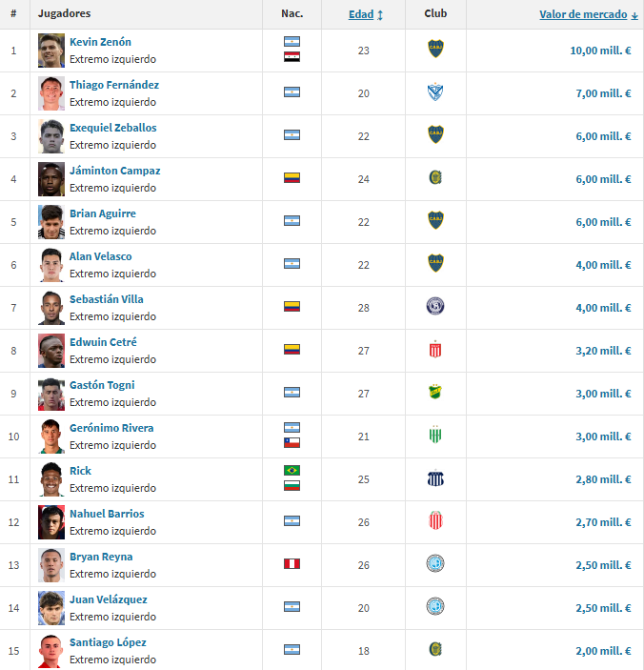Click Banfield crest in Gerónimo Rivera row

[x=435, y=435]
